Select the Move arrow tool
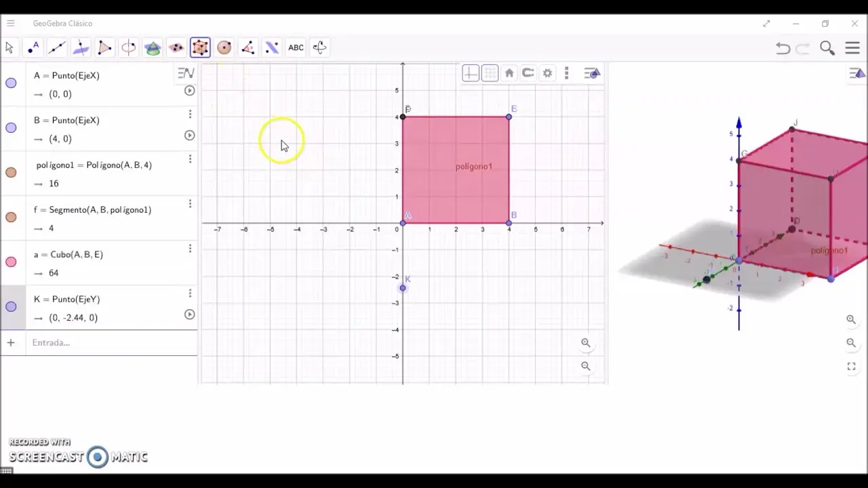This screenshot has height=488, width=868. tap(9, 47)
